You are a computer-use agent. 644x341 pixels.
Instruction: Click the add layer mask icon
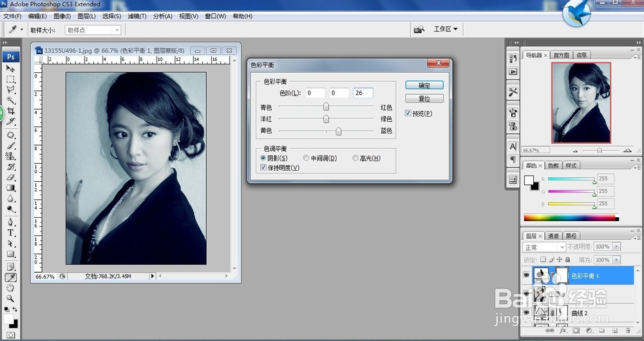click(x=576, y=330)
